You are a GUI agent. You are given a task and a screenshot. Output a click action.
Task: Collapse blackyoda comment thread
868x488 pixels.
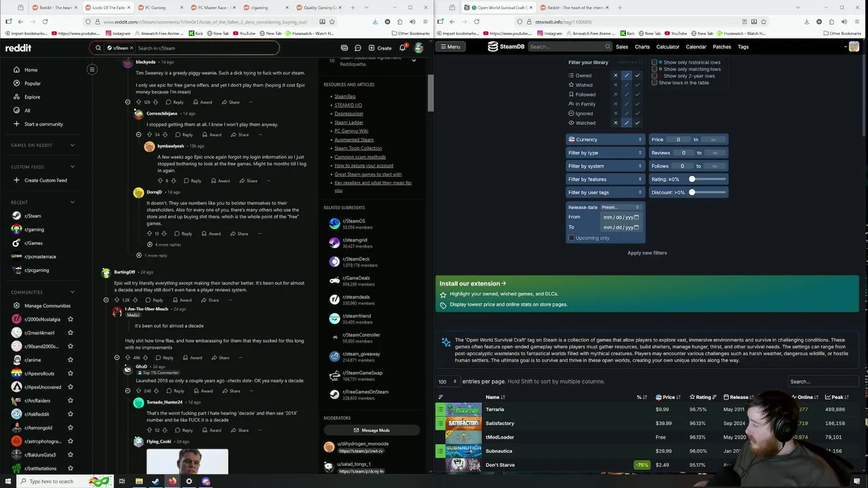[x=127, y=102]
